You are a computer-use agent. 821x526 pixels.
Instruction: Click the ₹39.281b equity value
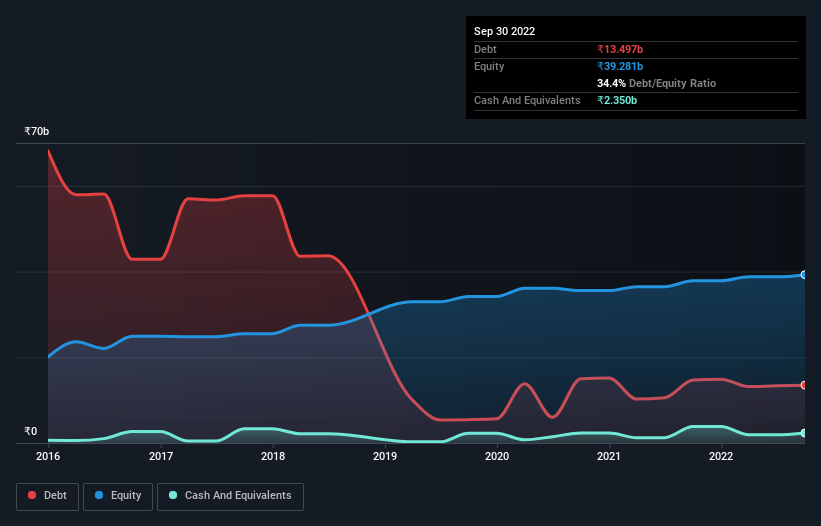[x=620, y=66]
